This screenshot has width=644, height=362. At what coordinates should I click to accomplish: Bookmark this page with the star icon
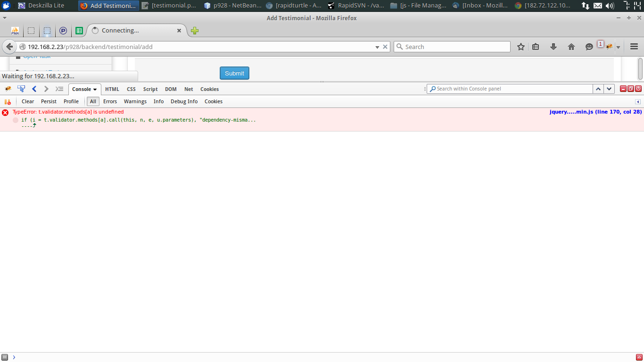click(x=521, y=47)
